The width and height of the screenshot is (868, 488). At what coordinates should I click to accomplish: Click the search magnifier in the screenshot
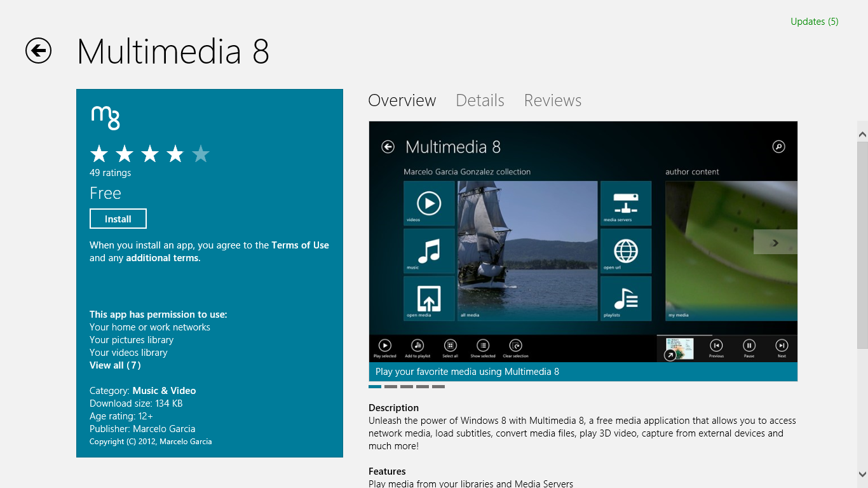[x=778, y=147]
